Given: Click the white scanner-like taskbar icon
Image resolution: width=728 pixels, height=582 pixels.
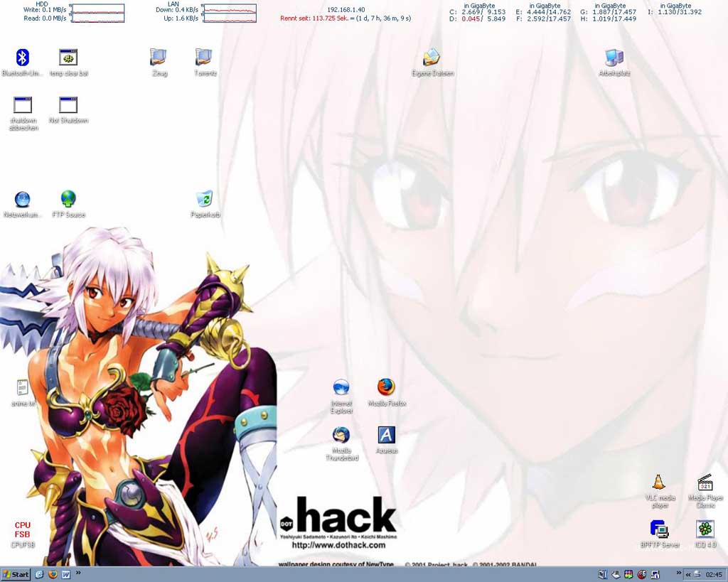Looking at the screenshot, I should 616,575.
